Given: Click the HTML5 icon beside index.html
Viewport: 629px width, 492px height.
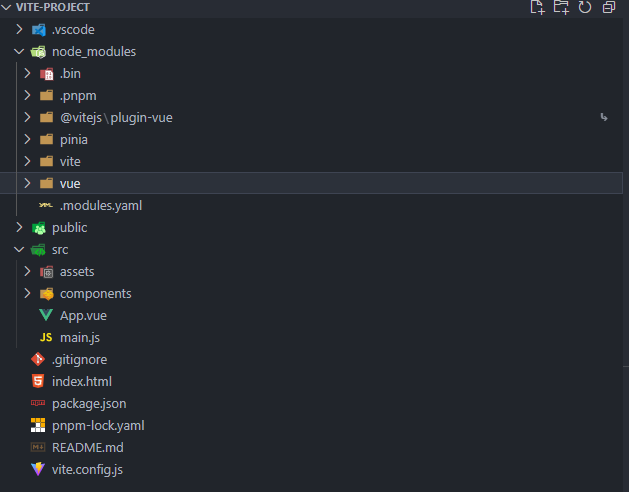Looking at the screenshot, I should pyautogui.click(x=38, y=381).
